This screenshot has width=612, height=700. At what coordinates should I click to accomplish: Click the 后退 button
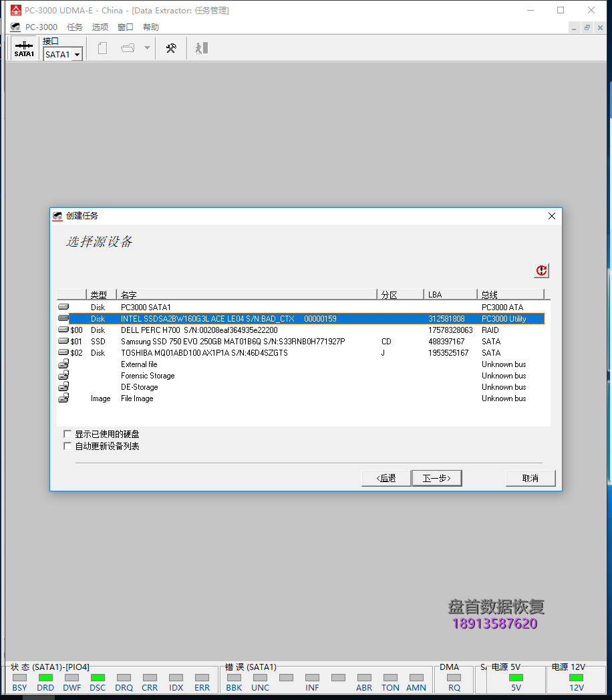tap(386, 478)
